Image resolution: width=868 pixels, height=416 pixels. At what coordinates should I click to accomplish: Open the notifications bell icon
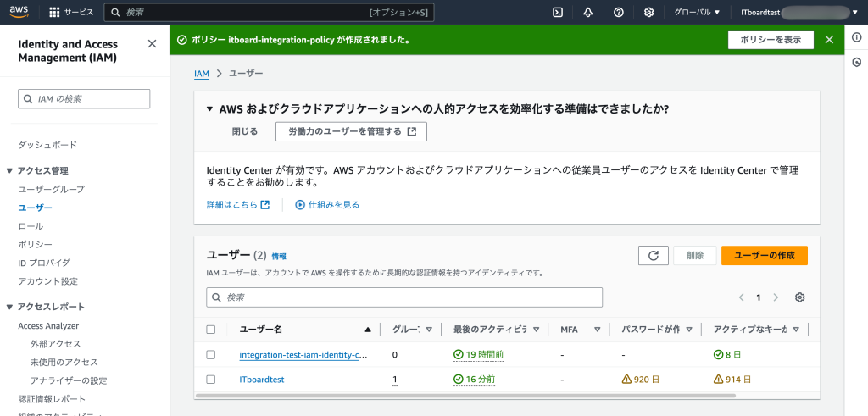click(x=588, y=13)
